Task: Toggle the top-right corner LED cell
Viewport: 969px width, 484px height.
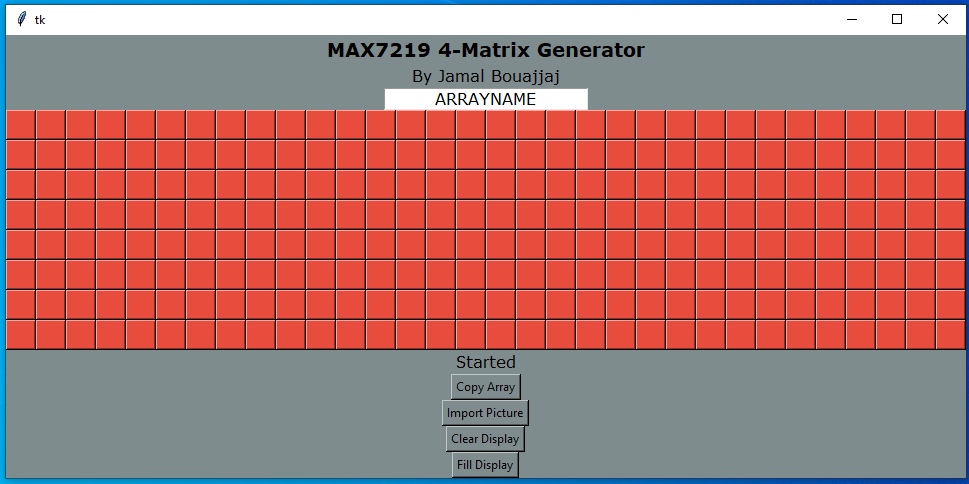Action: click(950, 125)
